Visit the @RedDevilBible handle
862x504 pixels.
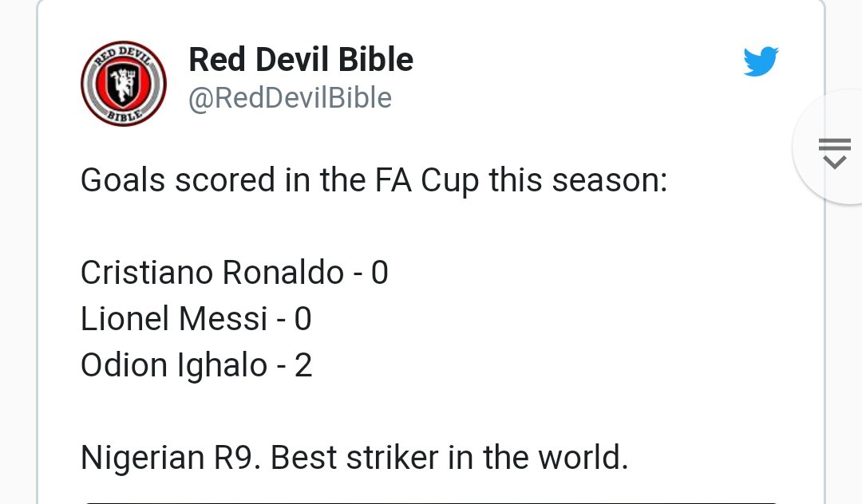289,97
